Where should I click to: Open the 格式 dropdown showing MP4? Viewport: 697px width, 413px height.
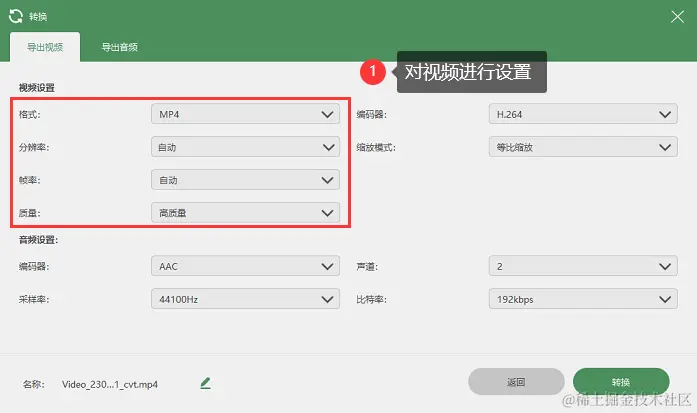pos(245,114)
